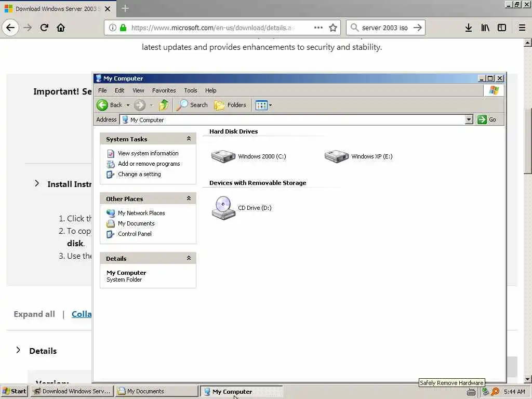Open Back history dropdown arrow

[x=128, y=105]
